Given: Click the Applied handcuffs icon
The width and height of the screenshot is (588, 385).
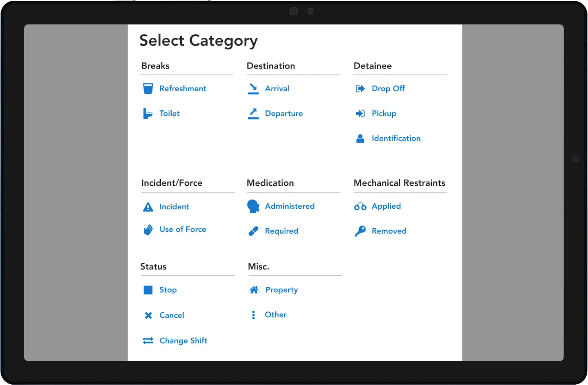Looking at the screenshot, I should pos(360,207).
